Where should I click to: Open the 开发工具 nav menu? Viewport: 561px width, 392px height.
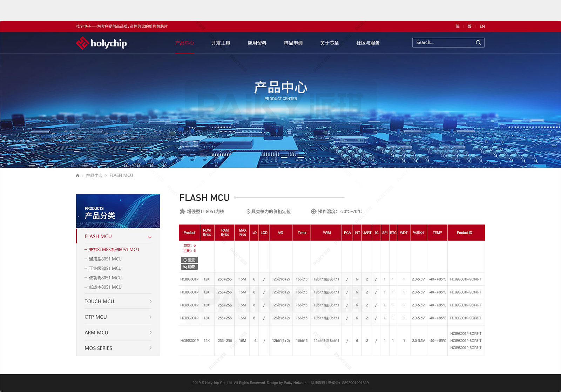point(221,43)
